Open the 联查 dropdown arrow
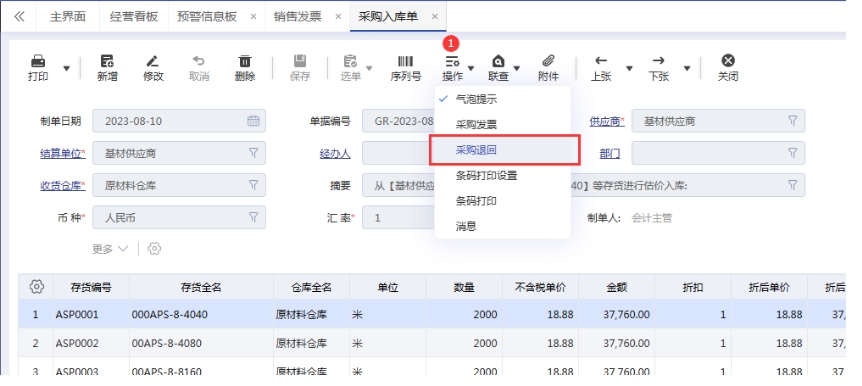The image size is (862, 386). point(517,69)
